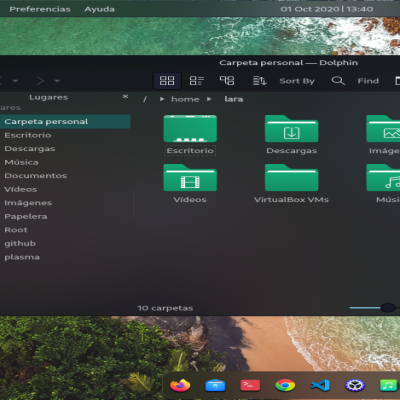The image size is (400, 400).
Task: Select the Imágenes folder icon
Action: (x=383, y=129)
